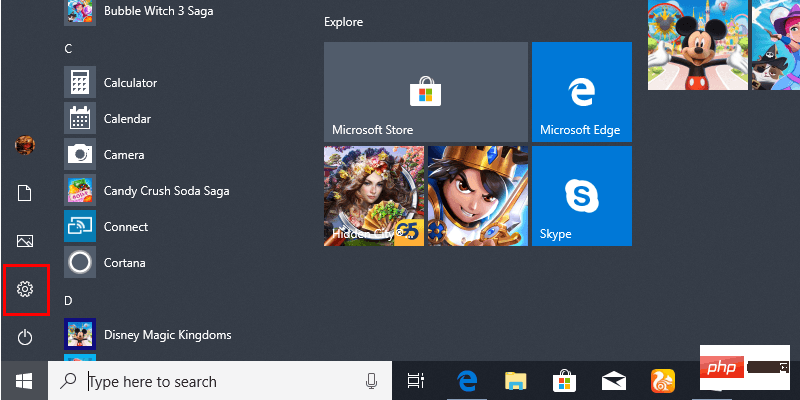Open Documents icon in Start sidebar
Screen dimensions: 800x400
(25, 193)
